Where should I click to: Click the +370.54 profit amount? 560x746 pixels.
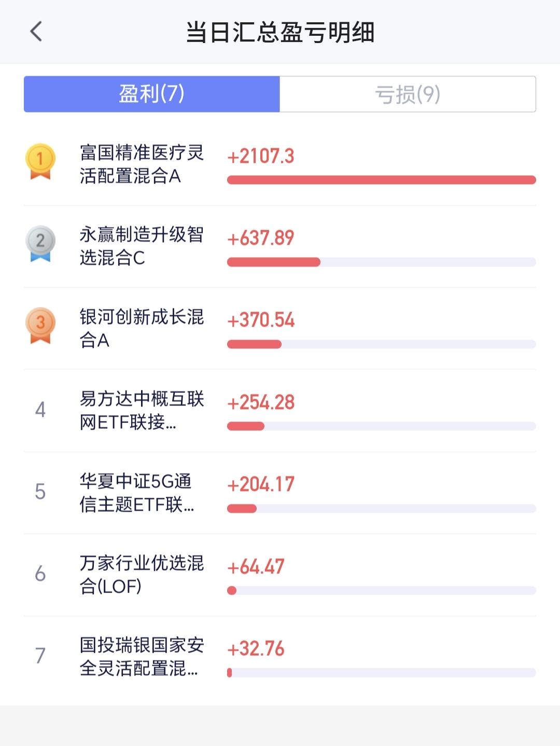261,320
